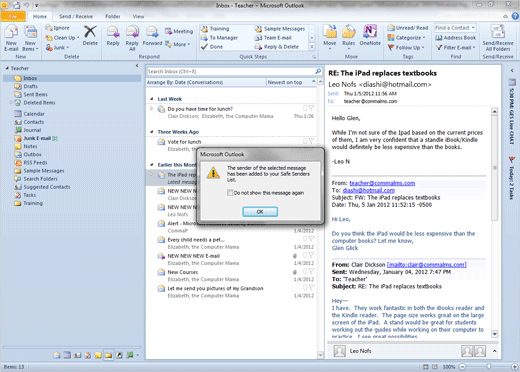
Task: Select the Reply & Delete quick step
Action: tap(277, 47)
